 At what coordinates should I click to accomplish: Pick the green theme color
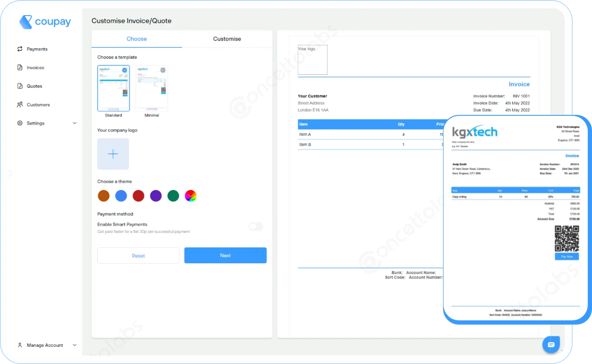click(x=173, y=195)
